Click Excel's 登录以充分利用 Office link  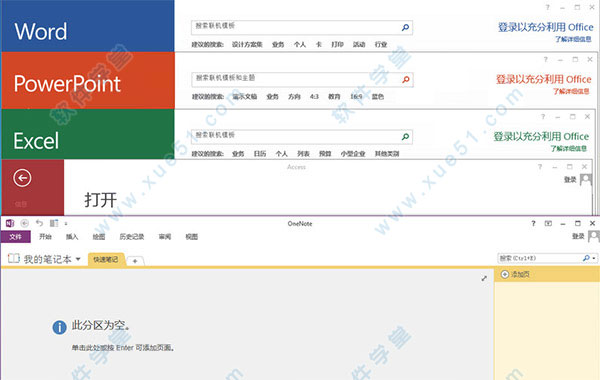[x=541, y=136]
